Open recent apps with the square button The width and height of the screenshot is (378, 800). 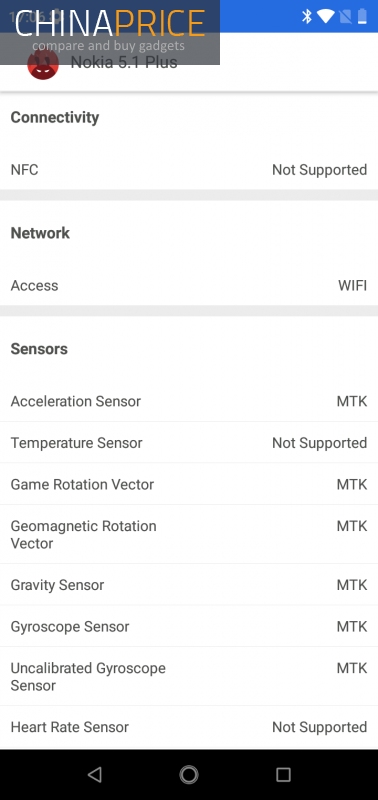283,774
